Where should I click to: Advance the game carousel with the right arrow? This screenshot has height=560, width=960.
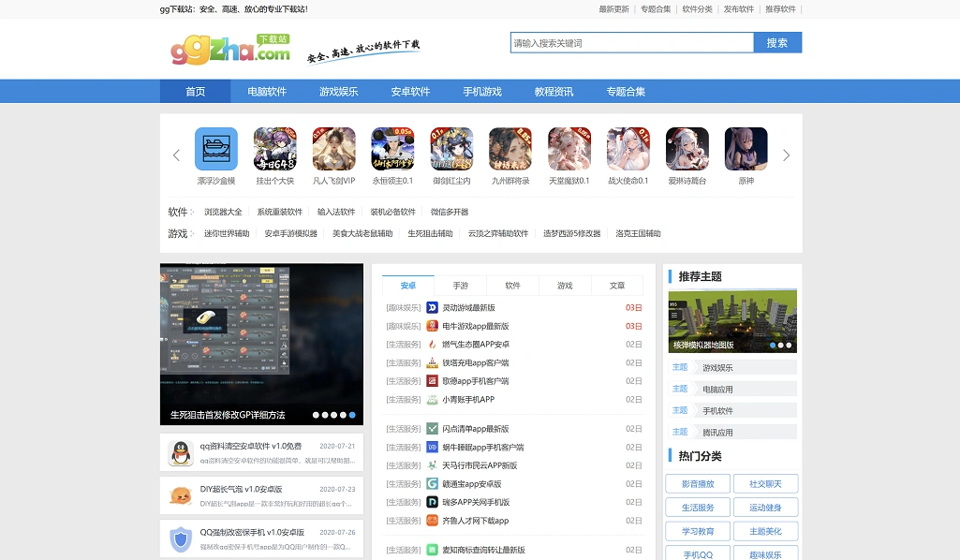[x=787, y=155]
